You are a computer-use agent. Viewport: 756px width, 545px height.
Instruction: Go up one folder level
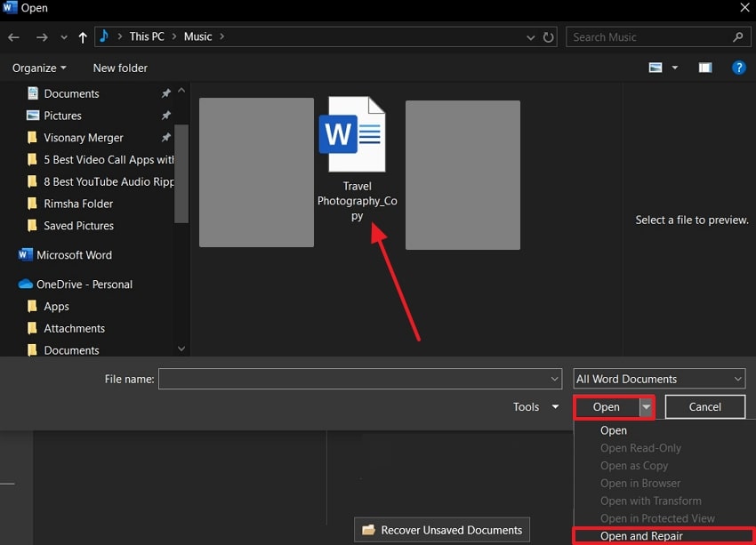pyautogui.click(x=83, y=37)
